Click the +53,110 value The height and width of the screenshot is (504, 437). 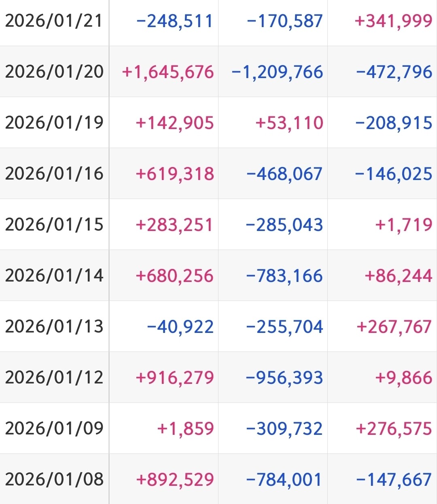(x=289, y=123)
